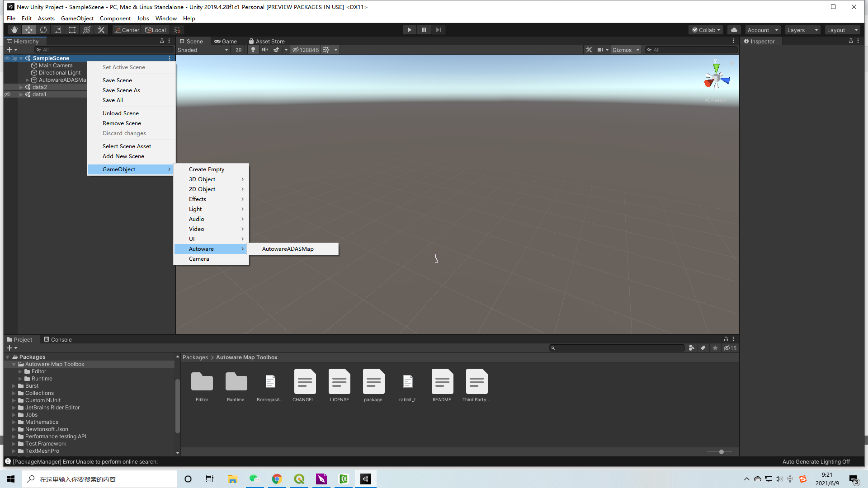Select the Hand tool in the toolbar

pos(14,29)
